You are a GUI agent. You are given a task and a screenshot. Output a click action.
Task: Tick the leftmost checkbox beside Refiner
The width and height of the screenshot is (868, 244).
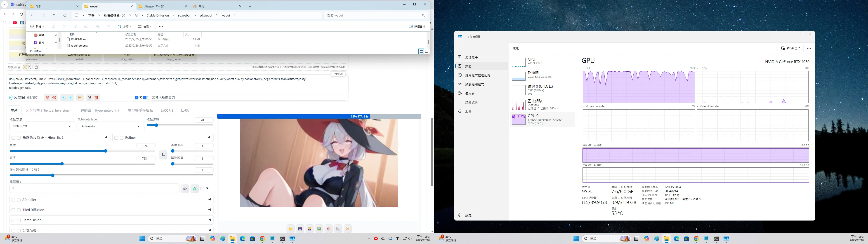[116, 138]
